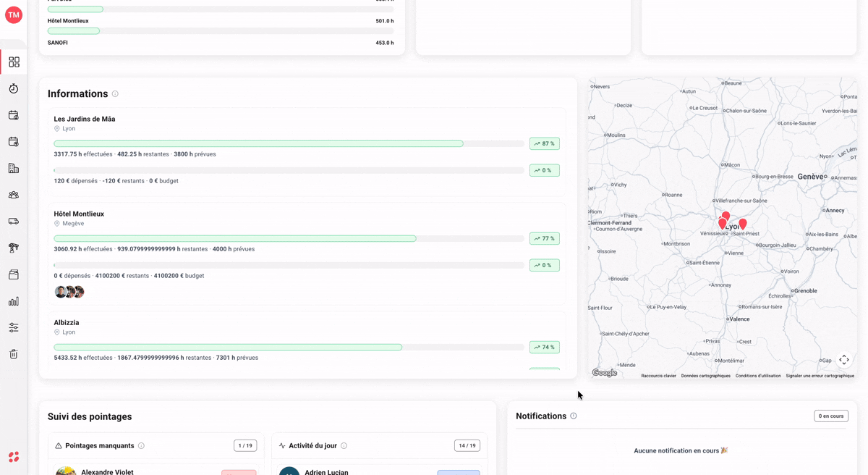This screenshot has height=475, width=868.
Task: Click the Genève label on the map
Action: [811, 177]
